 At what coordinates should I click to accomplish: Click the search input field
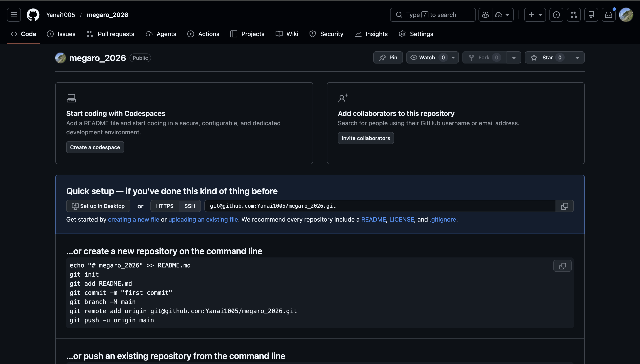pos(432,15)
